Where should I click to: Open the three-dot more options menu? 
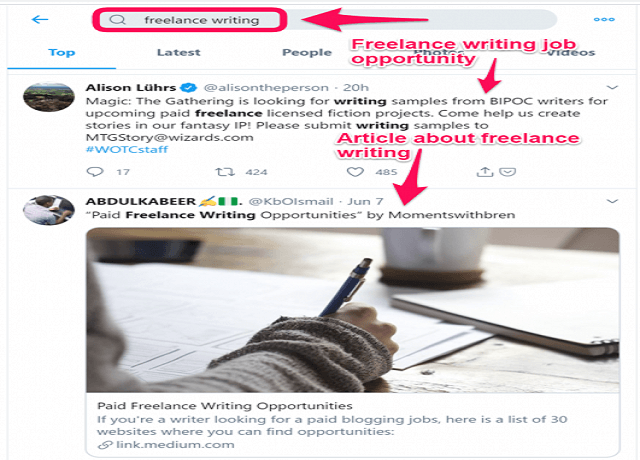pyautogui.click(x=604, y=19)
